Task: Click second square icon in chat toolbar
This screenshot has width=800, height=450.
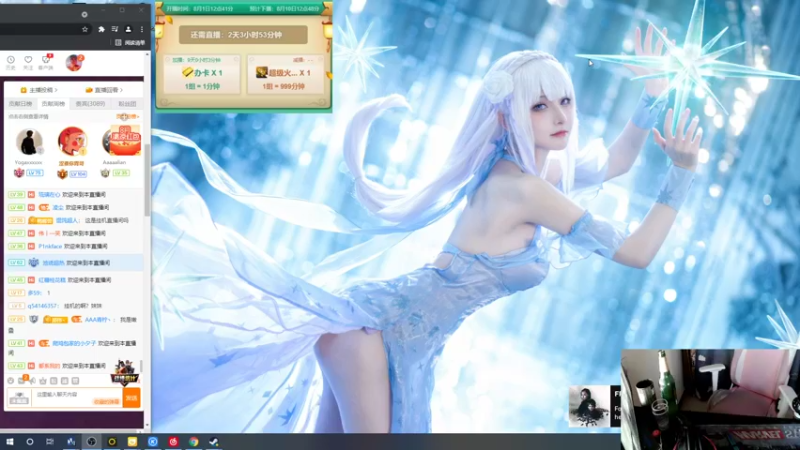Action: [x=64, y=381]
